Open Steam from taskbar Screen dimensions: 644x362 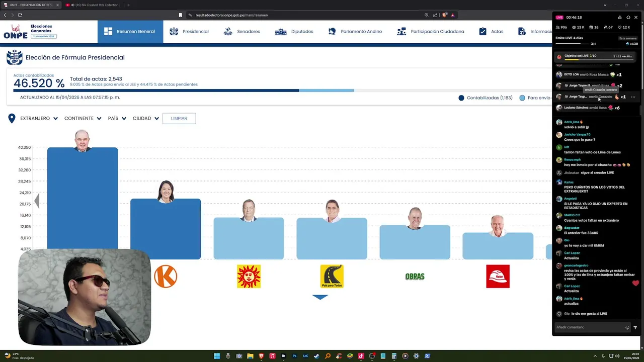316,356
